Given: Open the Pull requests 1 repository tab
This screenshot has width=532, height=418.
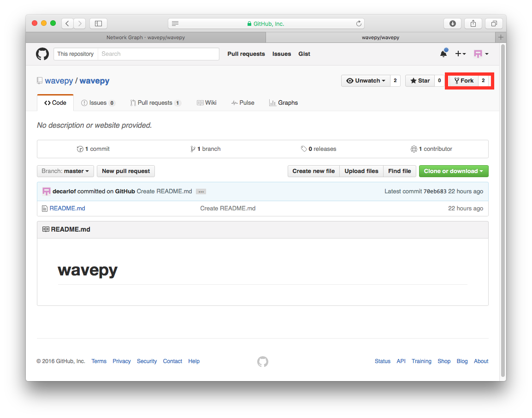Looking at the screenshot, I should coord(155,102).
